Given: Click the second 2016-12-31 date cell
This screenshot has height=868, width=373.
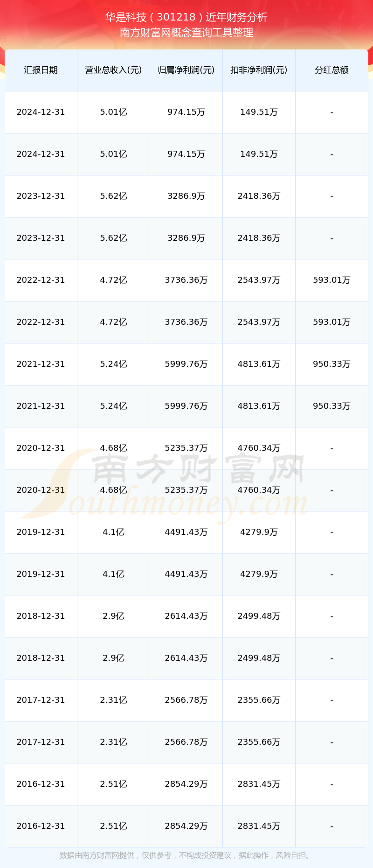Looking at the screenshot, I should [41, 826].
